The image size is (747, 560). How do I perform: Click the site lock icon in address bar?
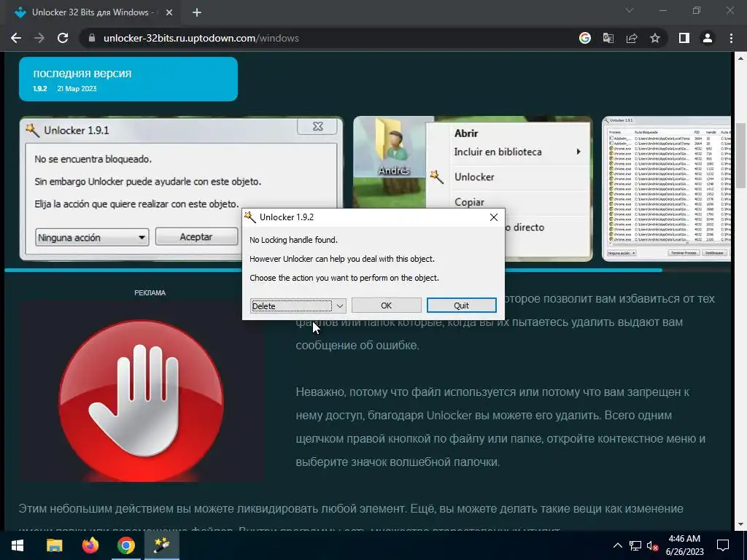92,38
